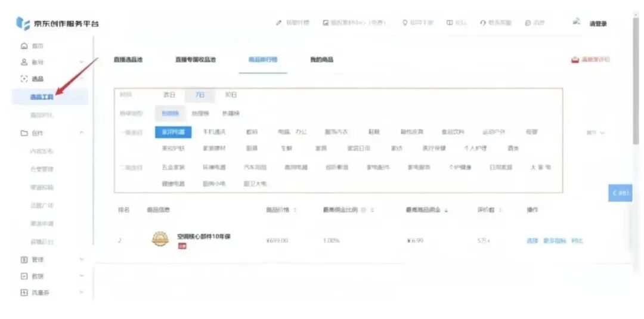Collapse the 创作 sidebar section

point(81,133)
